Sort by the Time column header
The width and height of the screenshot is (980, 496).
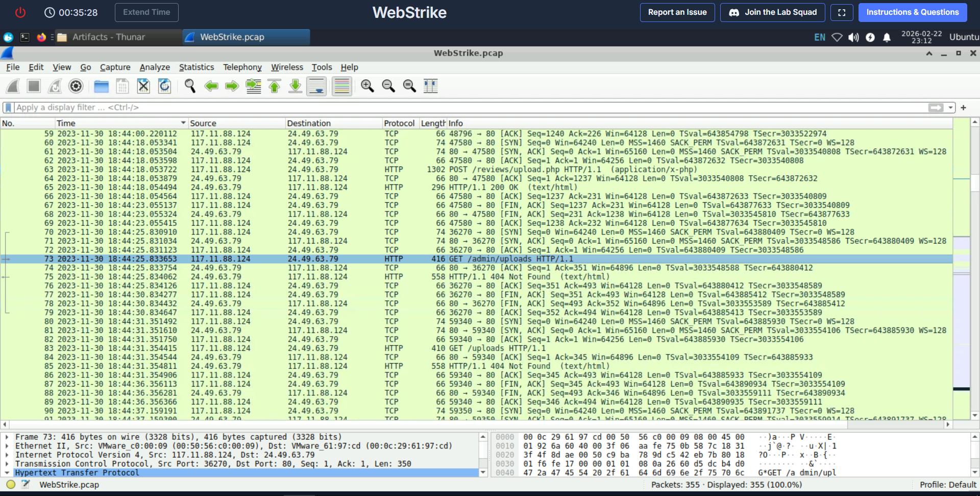pos(121,123)
